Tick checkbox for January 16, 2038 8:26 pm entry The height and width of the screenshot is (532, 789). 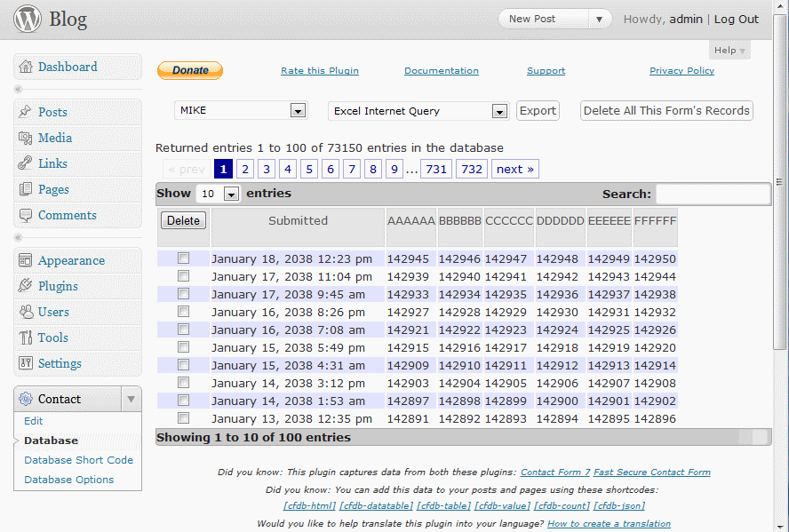(183, 312)
